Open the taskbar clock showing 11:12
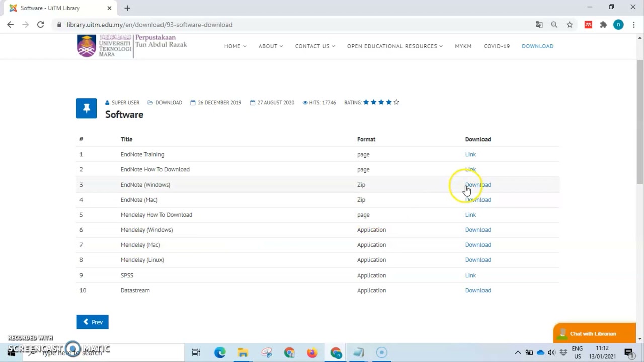Viewport: 644px width, 362px height. [602, 352]
